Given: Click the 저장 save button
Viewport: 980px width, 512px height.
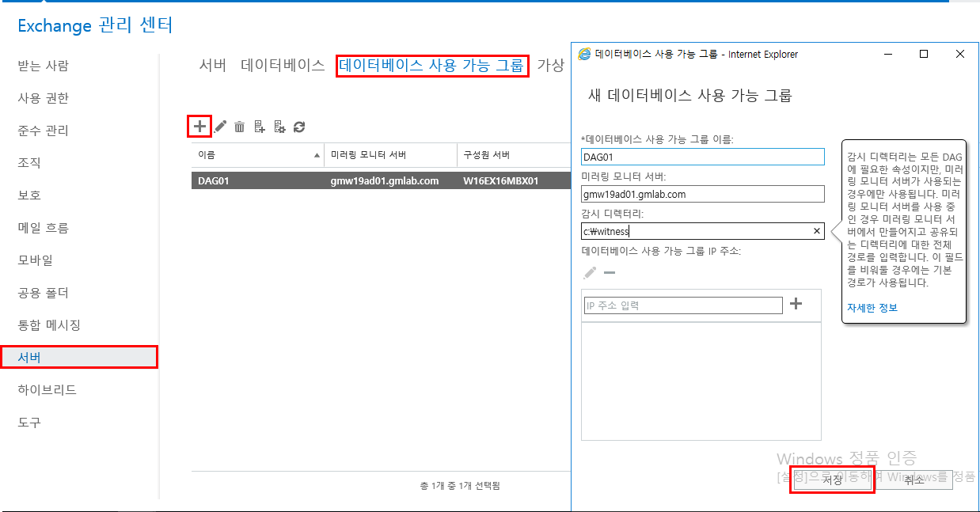Looking at the screenshot, I should (831, 480).
